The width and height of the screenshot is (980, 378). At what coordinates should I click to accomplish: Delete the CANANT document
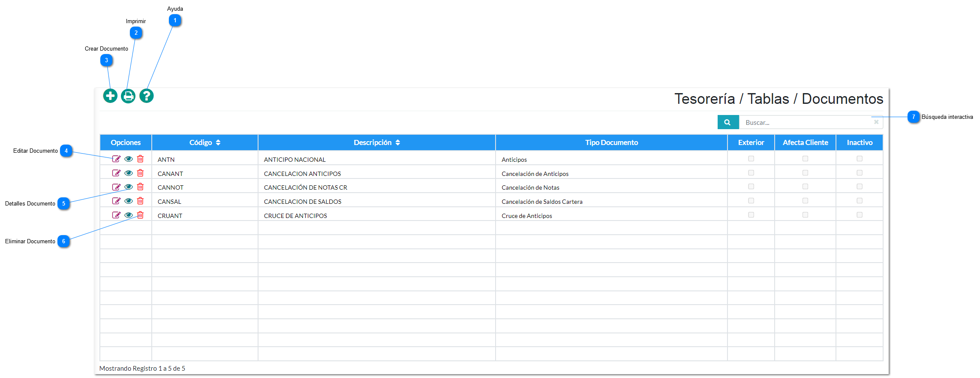point(140,173)
